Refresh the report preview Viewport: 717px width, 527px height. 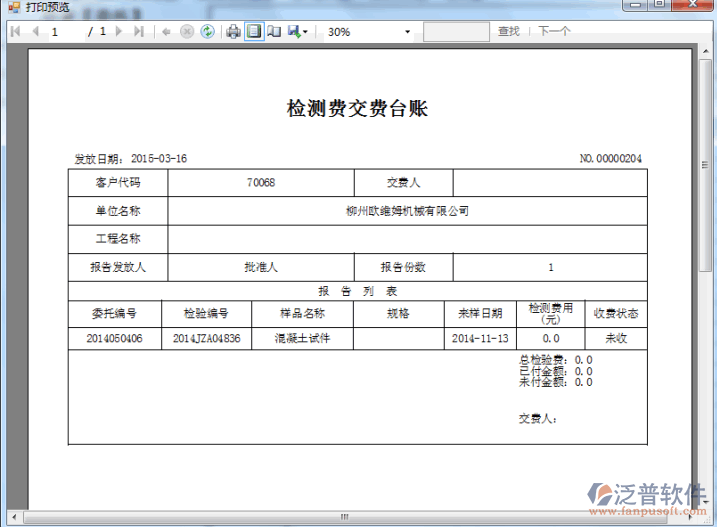click(x=207, y=32)
